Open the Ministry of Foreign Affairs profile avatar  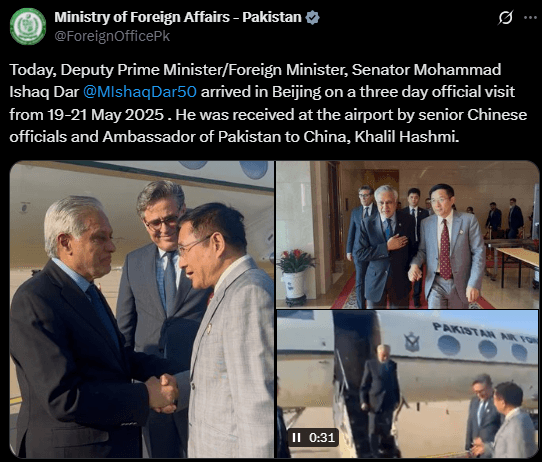coord(28,27)
